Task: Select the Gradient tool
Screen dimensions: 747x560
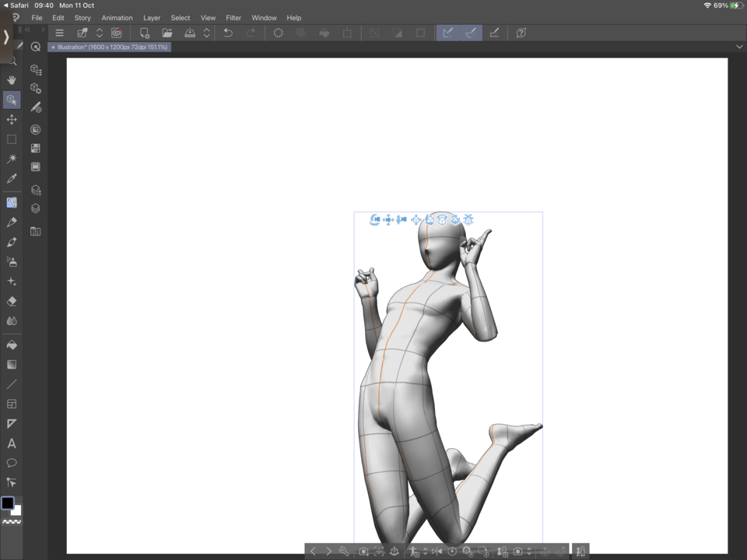Action: [x=12, y=365]
